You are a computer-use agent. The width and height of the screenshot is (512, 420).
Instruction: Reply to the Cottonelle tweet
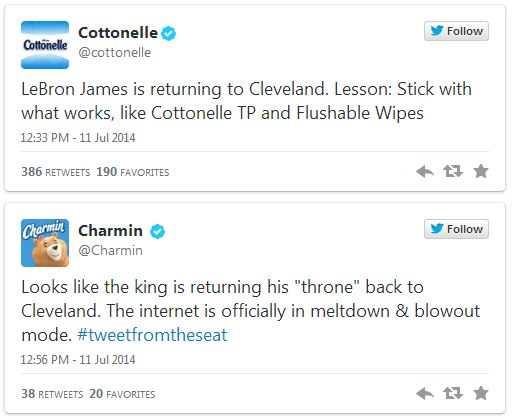pos(425,172)
